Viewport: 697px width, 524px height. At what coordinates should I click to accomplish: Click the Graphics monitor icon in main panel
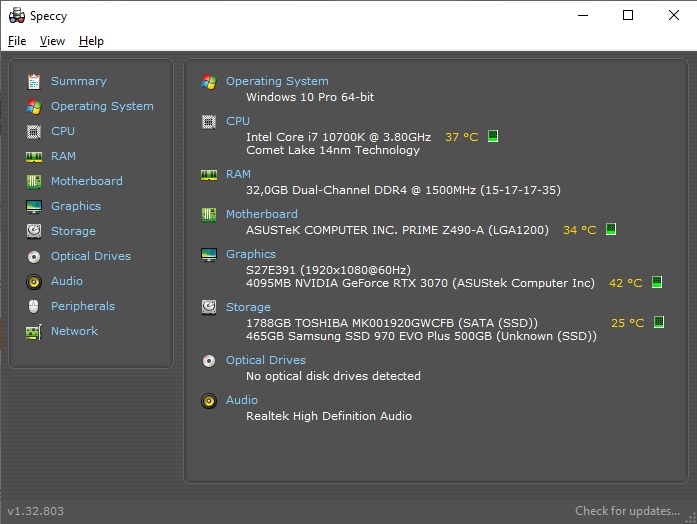(x=209, y=255)
